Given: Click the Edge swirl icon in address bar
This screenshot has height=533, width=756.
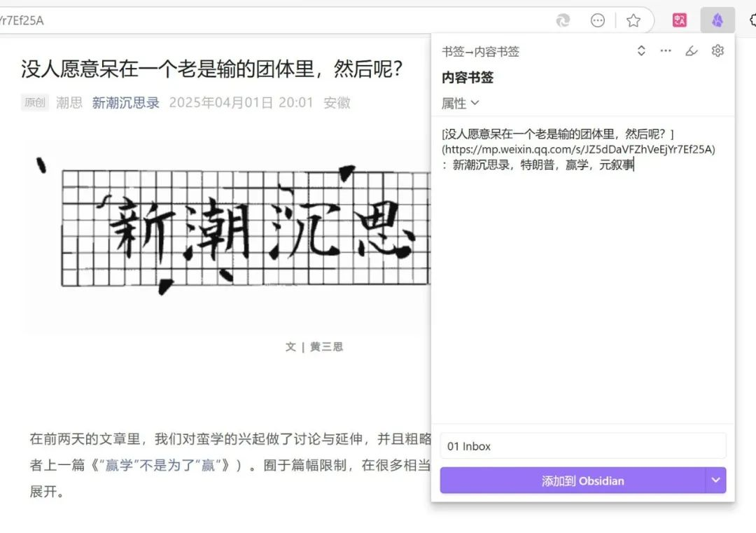Looking at the screenshot, I should (x=563, y=20).
